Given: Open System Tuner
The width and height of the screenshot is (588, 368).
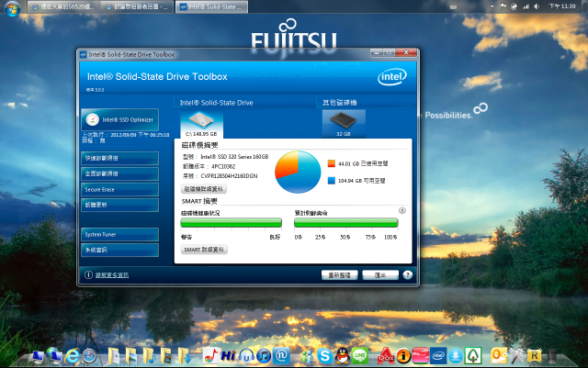Looking at the screenshot, I should click(x=120, y=235).
